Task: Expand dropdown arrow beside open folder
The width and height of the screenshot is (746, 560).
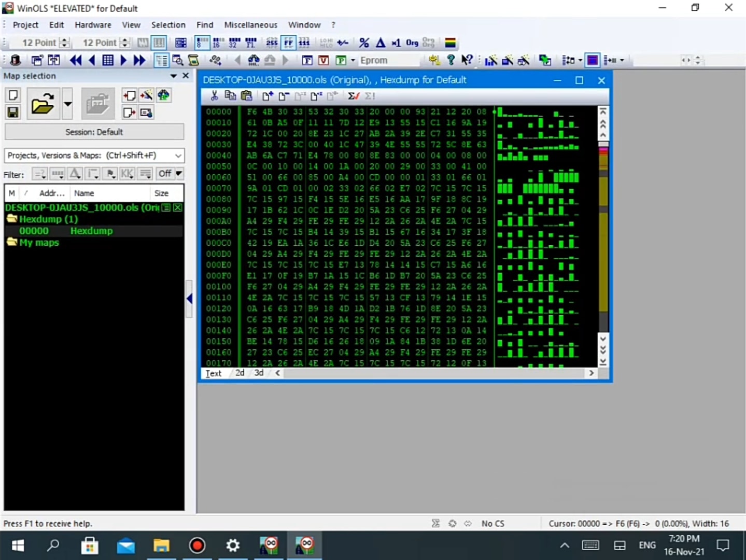Action: pos(67,104)
